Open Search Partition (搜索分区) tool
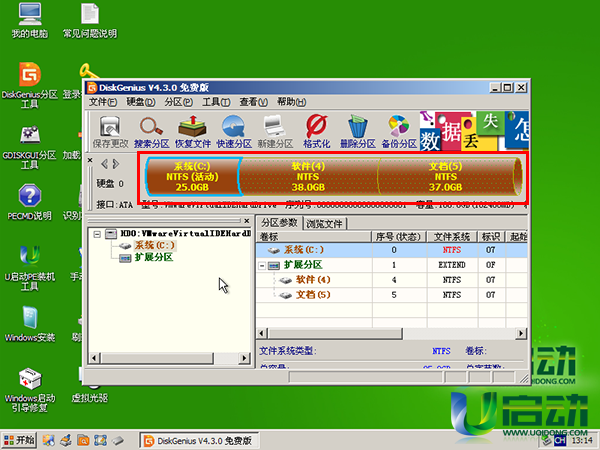600x450 pixels. [152, 132]
